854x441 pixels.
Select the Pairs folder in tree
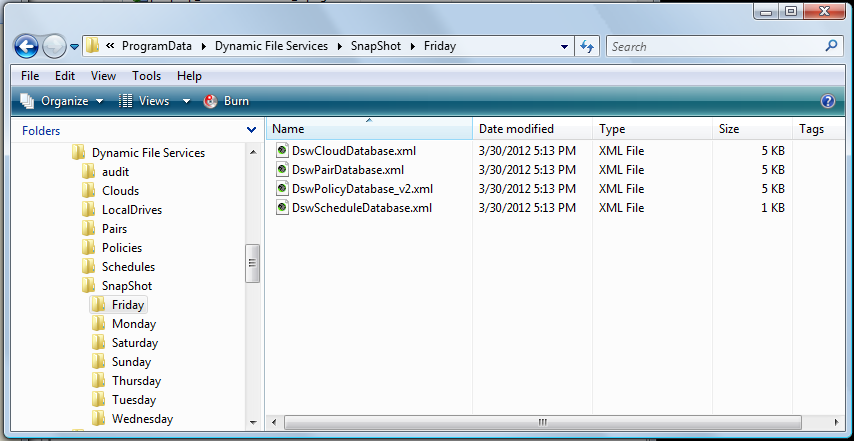point(104,229)
